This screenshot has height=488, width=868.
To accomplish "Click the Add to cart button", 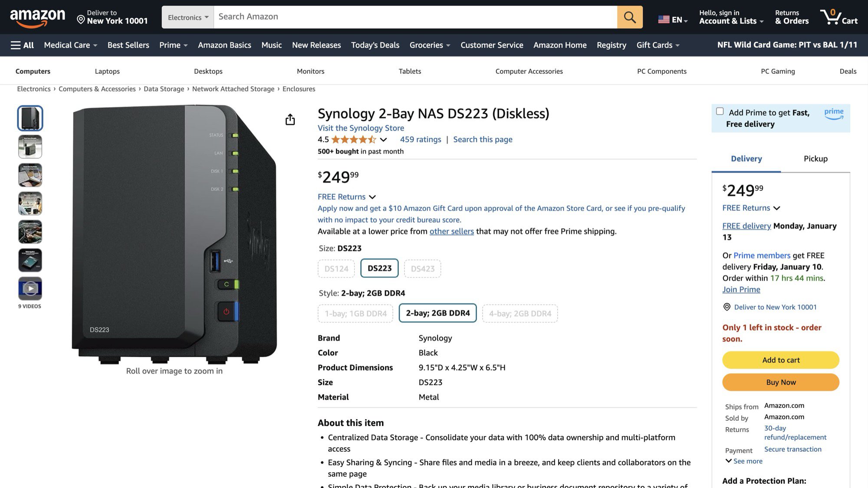I will 780,360.
